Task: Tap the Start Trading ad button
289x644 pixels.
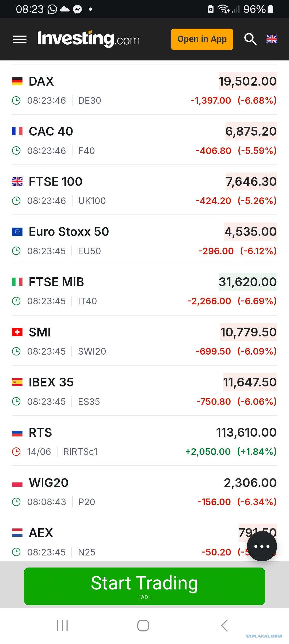Action: [x=144, y=586]
